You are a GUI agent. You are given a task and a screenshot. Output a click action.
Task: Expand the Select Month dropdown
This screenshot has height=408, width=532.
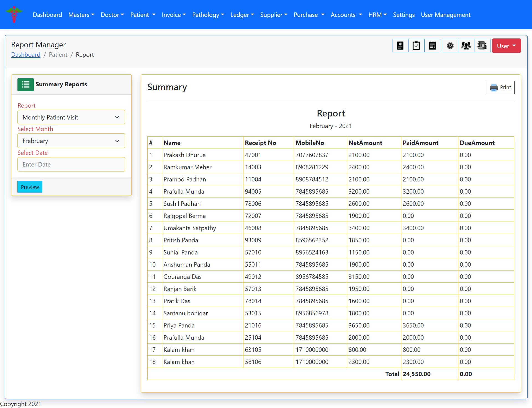71,141
